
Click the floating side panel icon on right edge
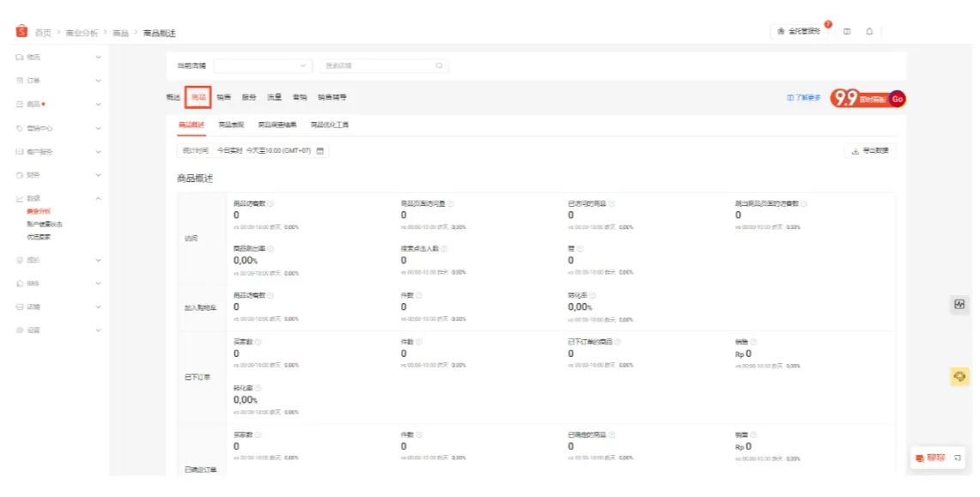point(959,304)
